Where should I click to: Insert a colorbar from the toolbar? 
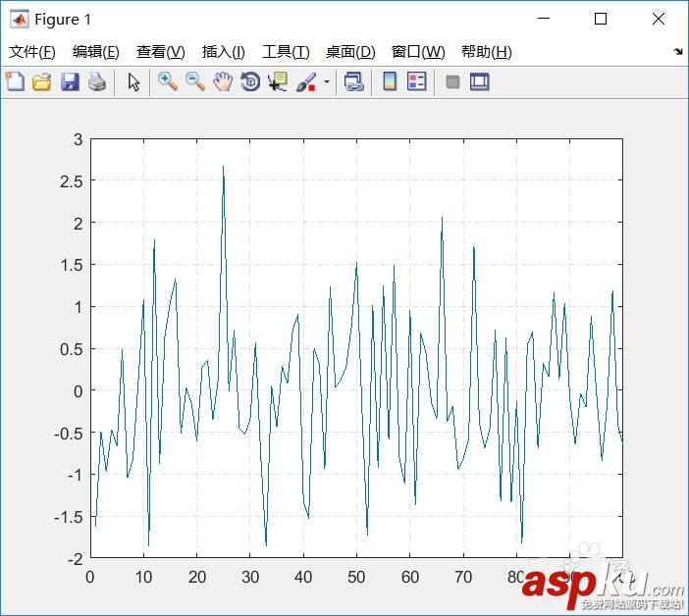click(390, 81)
